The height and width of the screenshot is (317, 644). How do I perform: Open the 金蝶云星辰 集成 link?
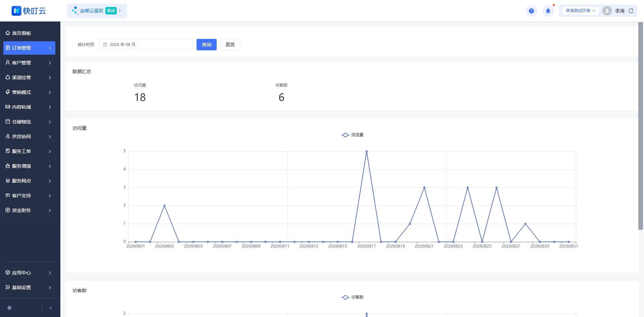point(97,11)
